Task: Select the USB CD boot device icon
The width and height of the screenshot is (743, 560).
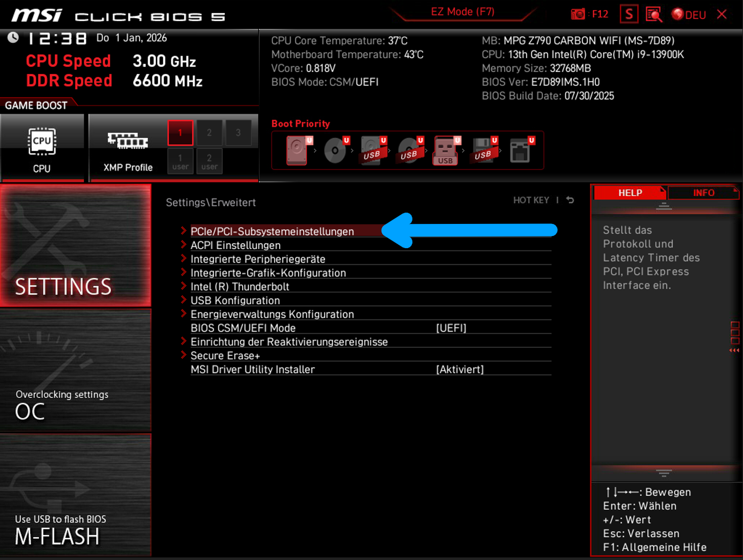Action: (x=410, y=150)
